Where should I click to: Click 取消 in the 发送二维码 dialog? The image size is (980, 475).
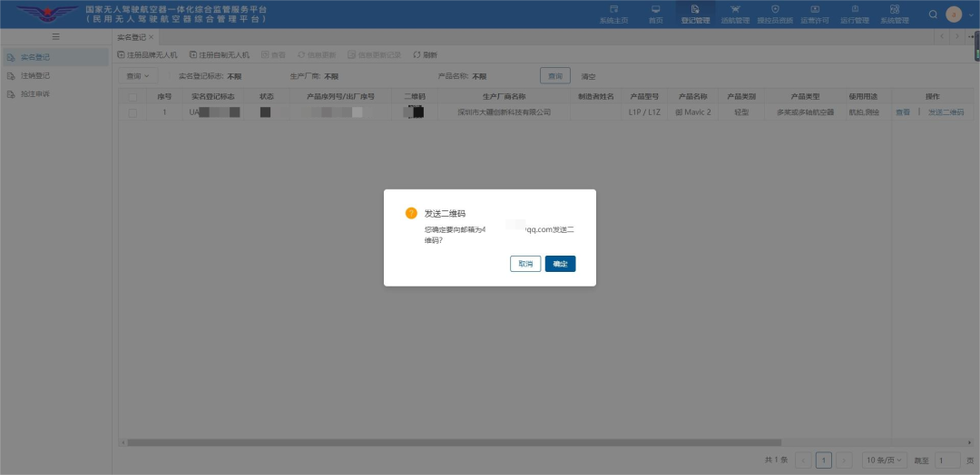click(525, 264)
